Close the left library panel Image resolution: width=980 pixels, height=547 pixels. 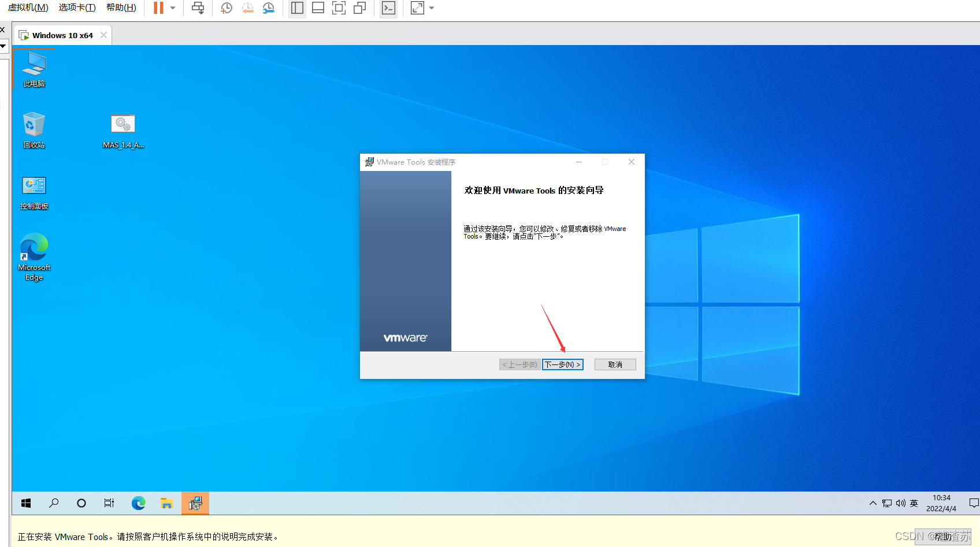[x=2, y=29]
